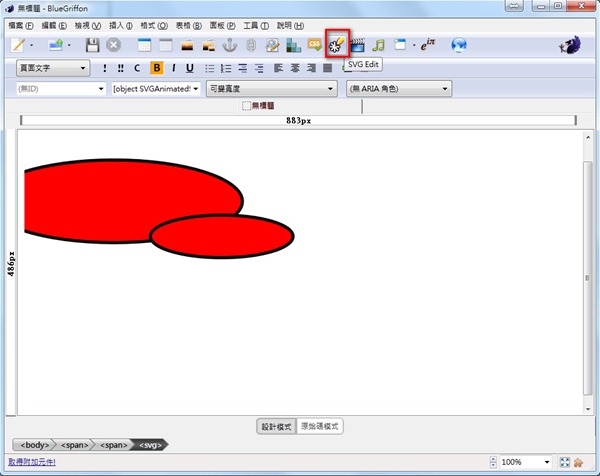Viewport: 600px width, 476px height.
Task: Open the 表格 (B) menu
Action: (x=189, y=26)
